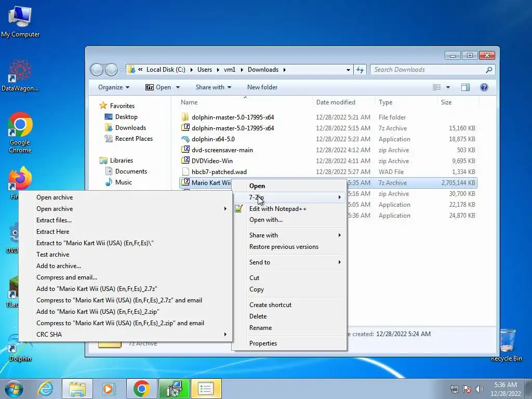Screen dimensions: 532x399
Task: Open Chrome from the taskbar
Action: click(141, 389)
